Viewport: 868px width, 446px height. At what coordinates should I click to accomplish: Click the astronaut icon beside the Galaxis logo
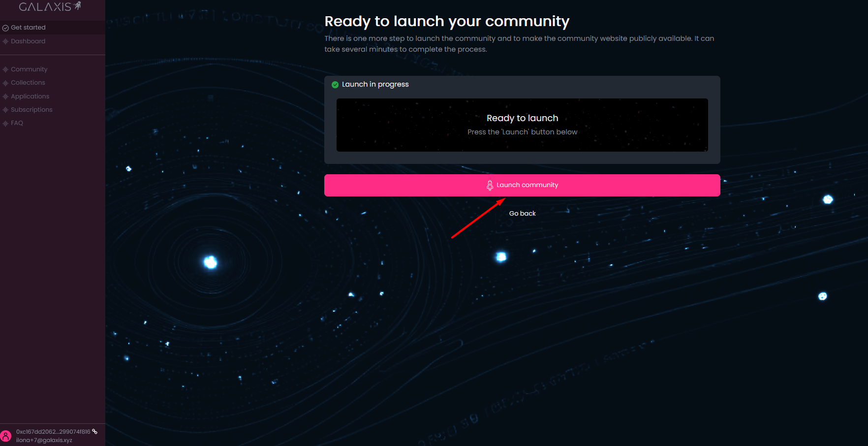click(x=77, y=6)
